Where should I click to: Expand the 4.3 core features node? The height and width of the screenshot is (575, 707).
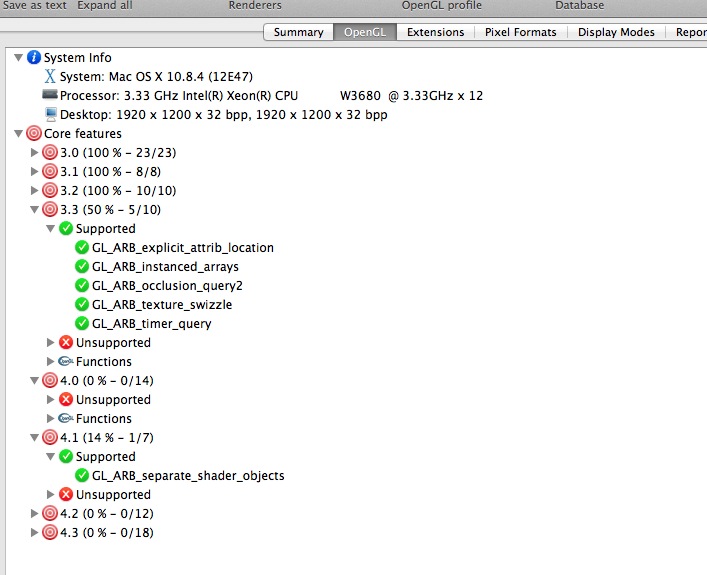click(x=34, y=532)
